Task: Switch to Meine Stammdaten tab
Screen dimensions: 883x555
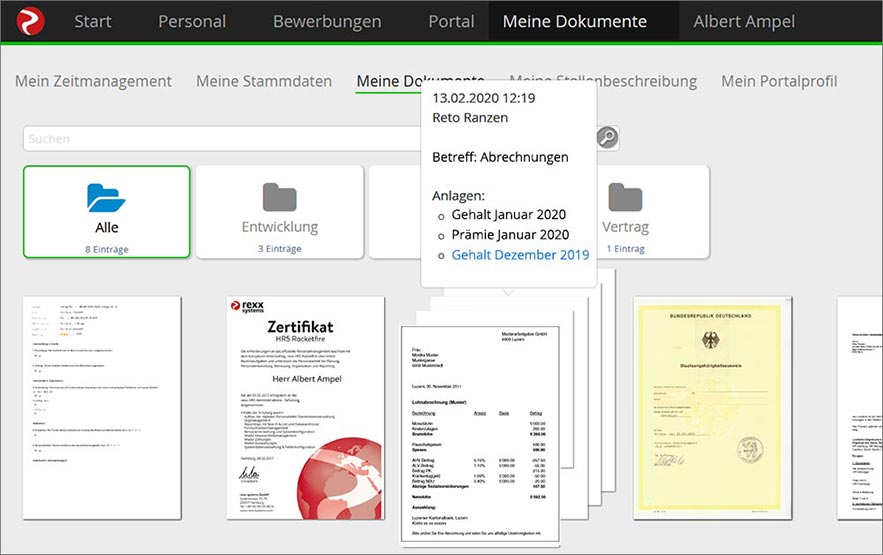Action: click(x=264, y=81)
